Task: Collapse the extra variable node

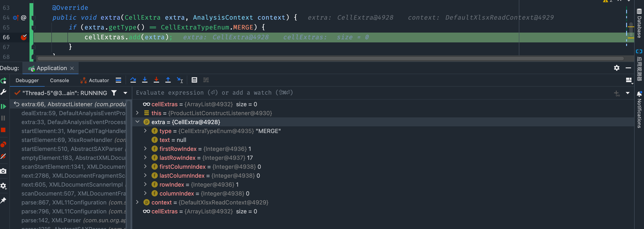Action: 137,122
